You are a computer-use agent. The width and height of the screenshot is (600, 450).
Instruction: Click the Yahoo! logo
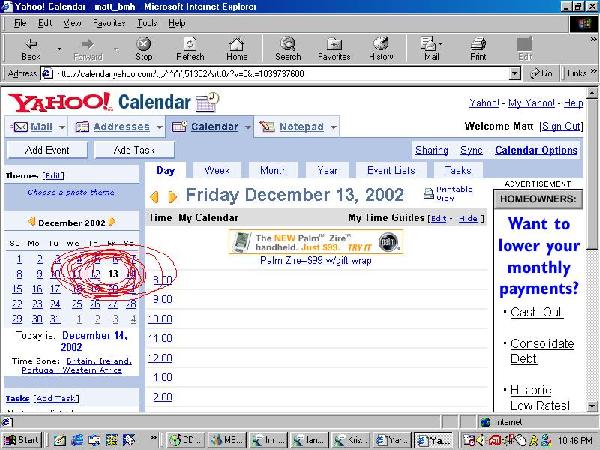click(x=60, y=103)
